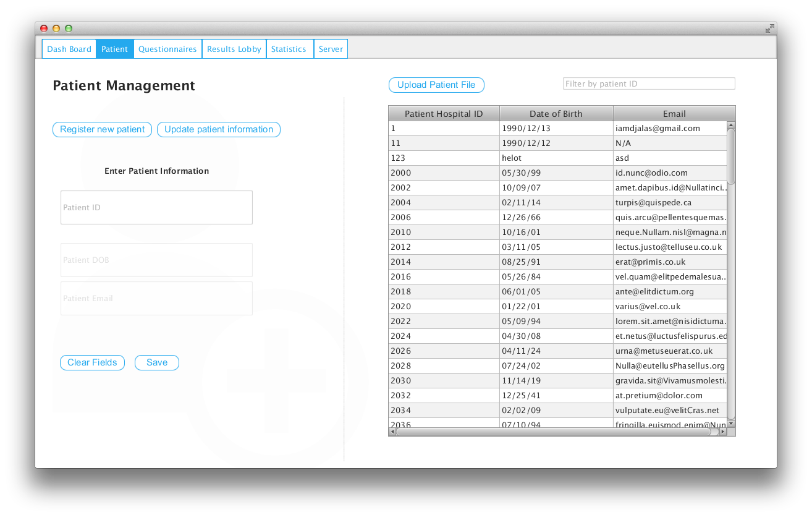Save the patient information
The height and width of the screenshot is (517, 812).
coord(157,363)
